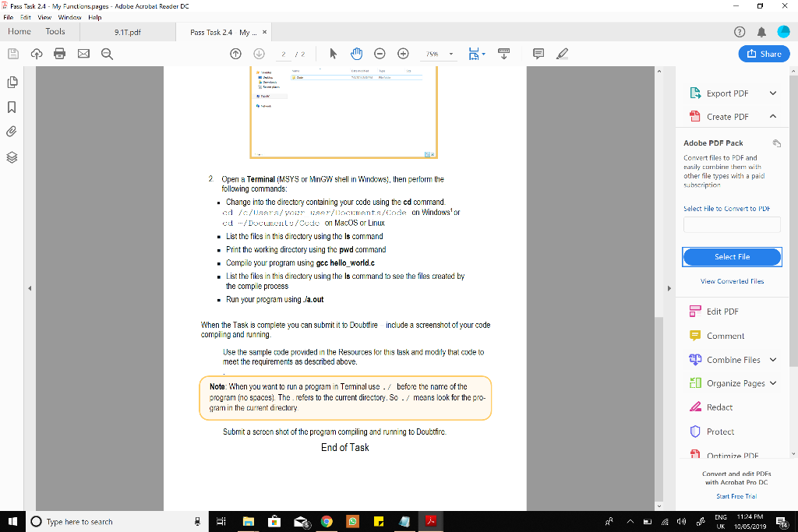Collapse the Create PDF panel
This screenshot has width=798, height=532.
tap(773, 117)
